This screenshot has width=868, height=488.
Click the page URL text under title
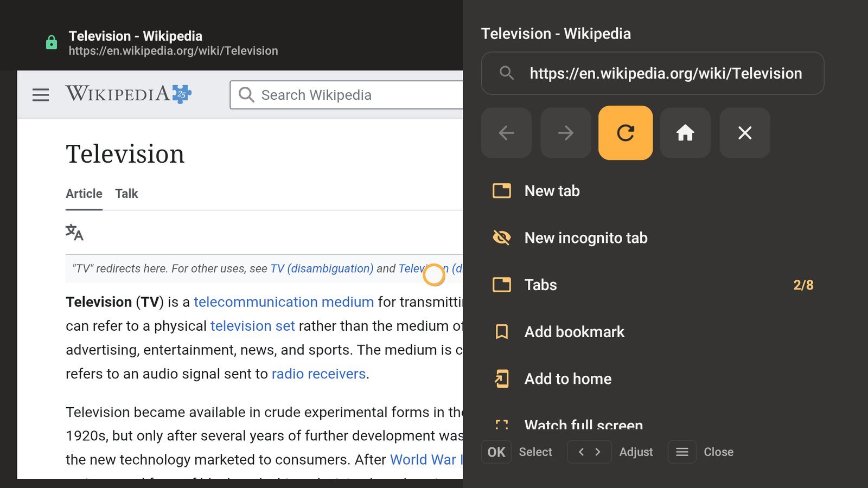173,50
